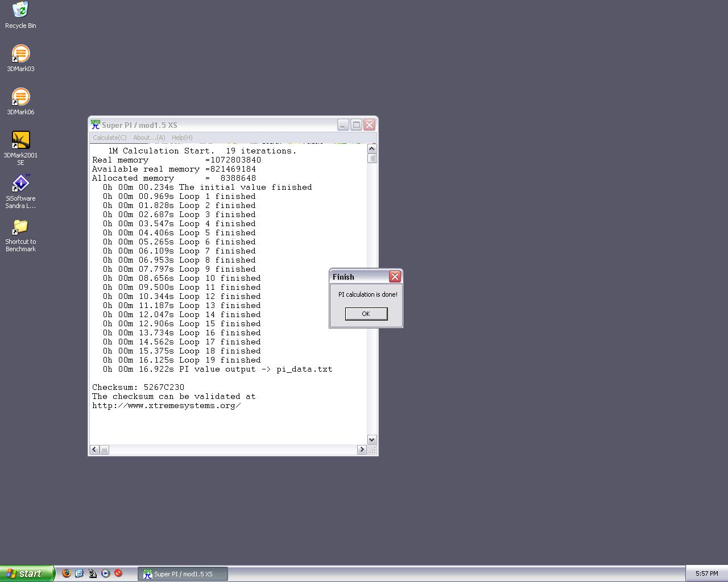Click the Super PI taskbar button
728x582 pixels.
pos(183,574)
